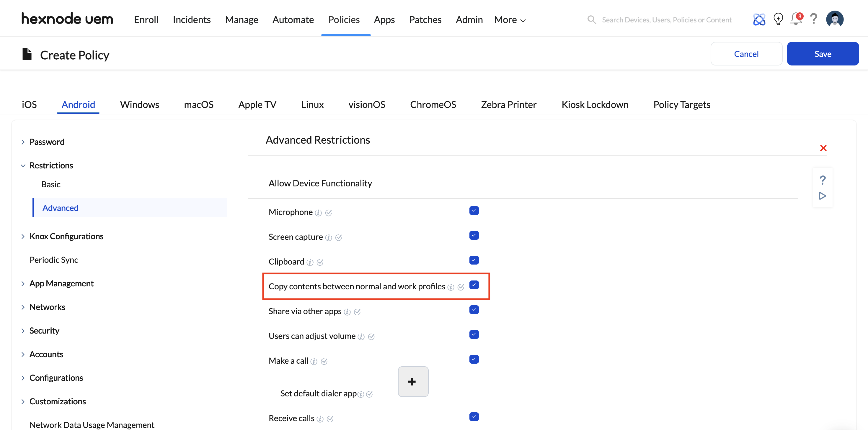Click the plus button for default dialer app
Screen dimensions: 868x430
pos(413,382)
